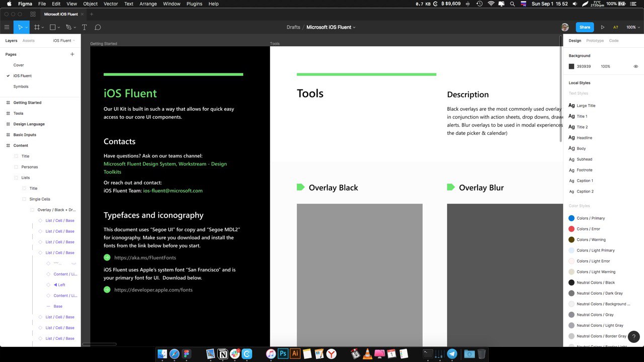The width and height of the screenshot is (644, 362).
Task: Open Photoshop in the dock
Action: (x=283, y=354)
